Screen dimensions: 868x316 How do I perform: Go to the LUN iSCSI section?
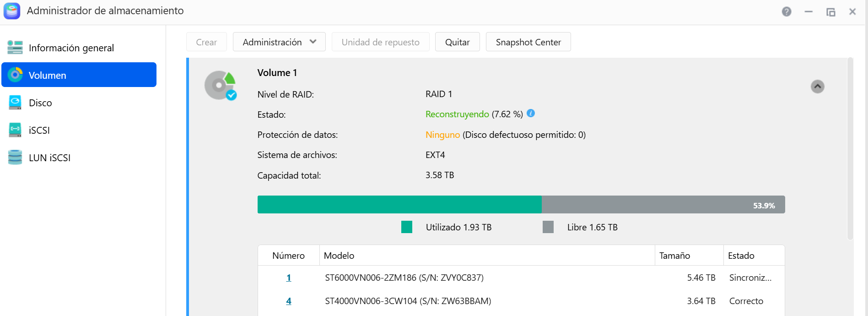[x=49, y=158]
